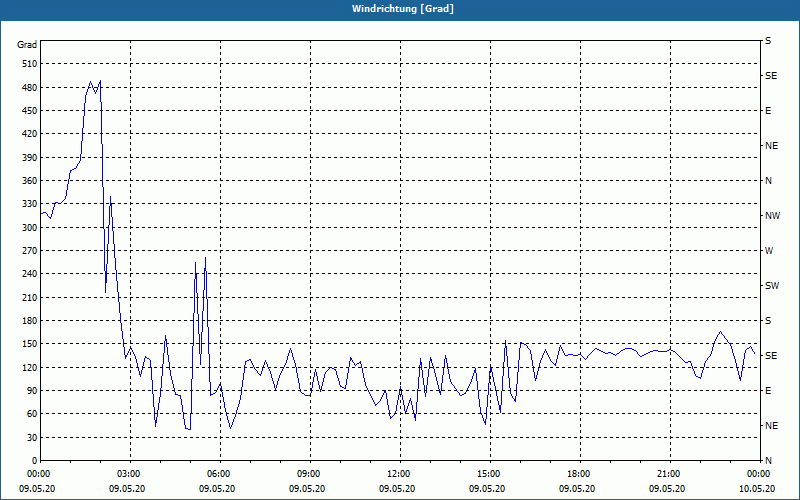800x500 pixels.
Task: Select the 12:00 time label
Action: [400, 474]
